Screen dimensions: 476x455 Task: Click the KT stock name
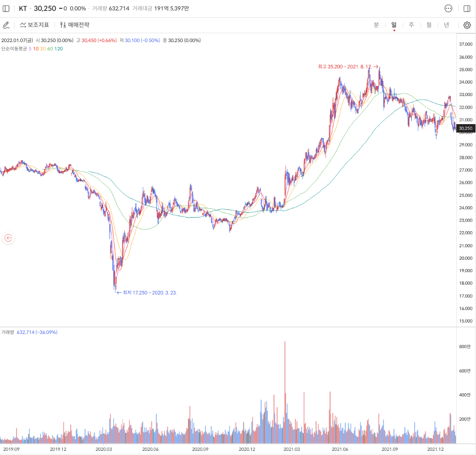[x=23, y=8]
